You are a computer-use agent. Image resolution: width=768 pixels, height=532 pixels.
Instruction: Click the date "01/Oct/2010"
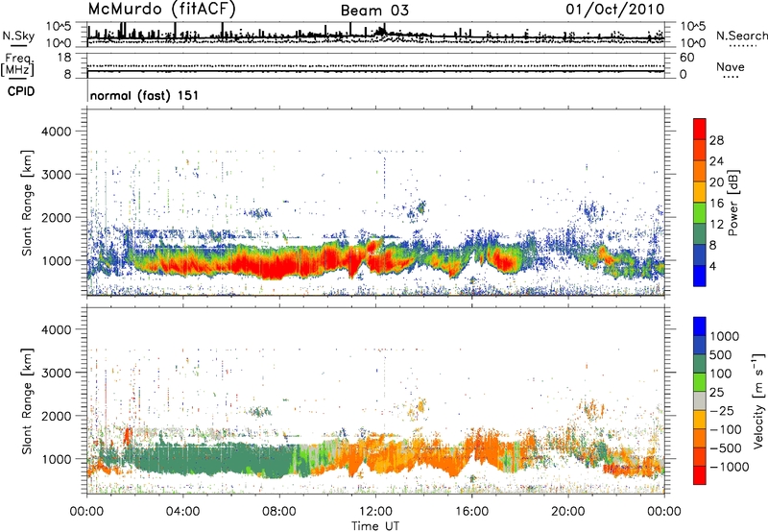(615, 10)
